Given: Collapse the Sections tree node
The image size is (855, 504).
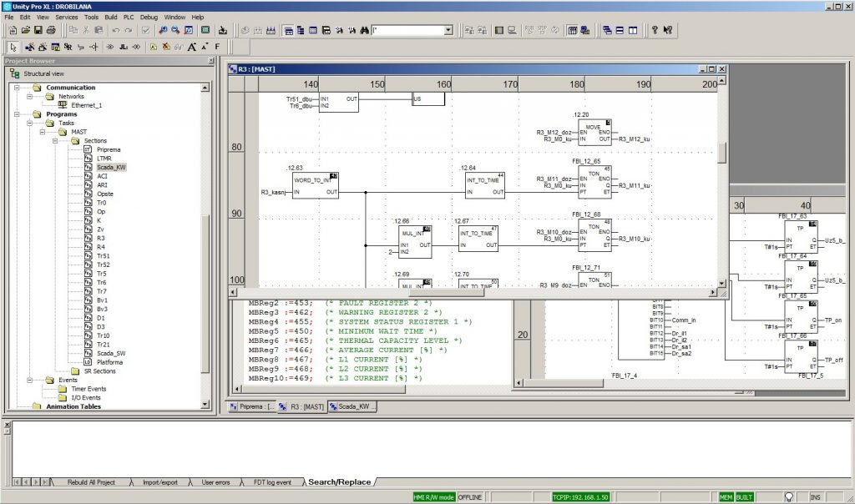Looking at the screenshot, I should click(x=54, y=141).
